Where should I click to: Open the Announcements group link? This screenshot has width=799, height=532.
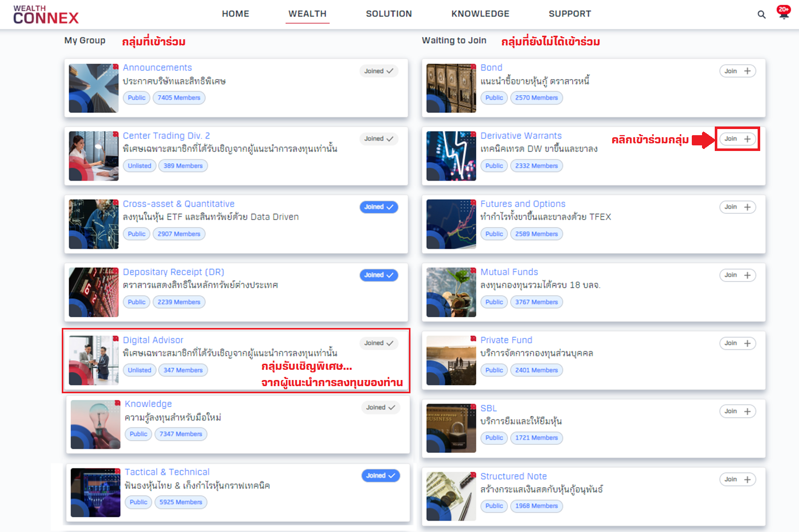click(x=157, y=67)
